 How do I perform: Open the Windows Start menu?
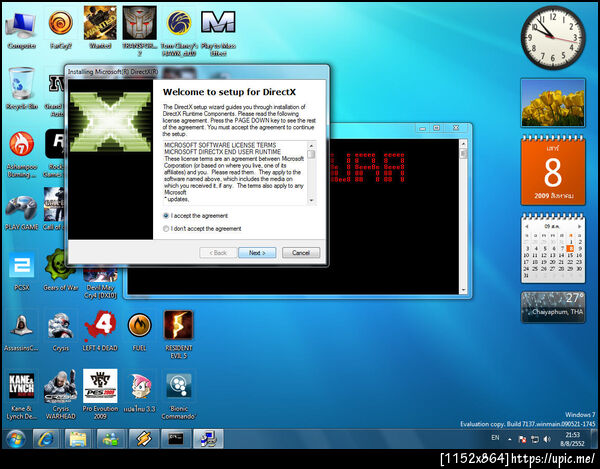[x=16, y=439]
